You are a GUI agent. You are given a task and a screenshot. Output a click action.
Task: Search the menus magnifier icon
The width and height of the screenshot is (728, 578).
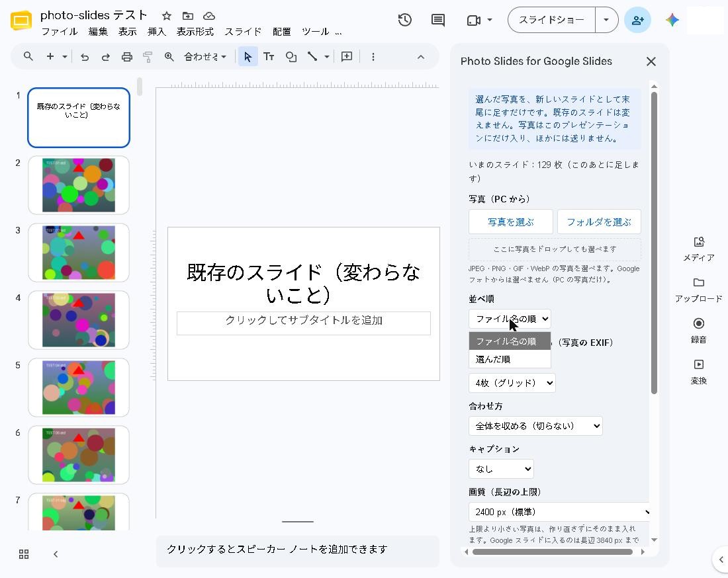(x=28, y=57)
